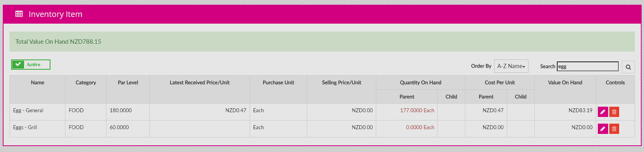This screenshot has height=152, width=644.
Task: Click the Inventory Item table icon
Action: [x=19, y=14]
